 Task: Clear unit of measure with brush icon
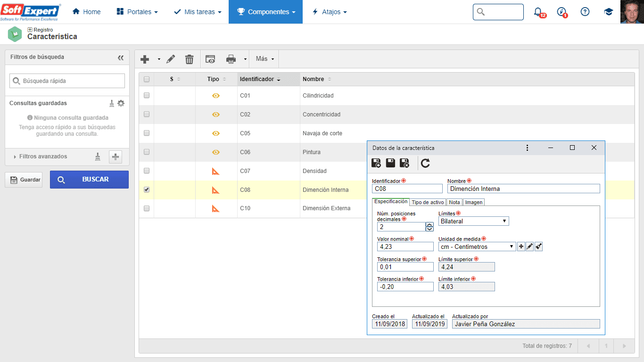click(x=538, y=247)
